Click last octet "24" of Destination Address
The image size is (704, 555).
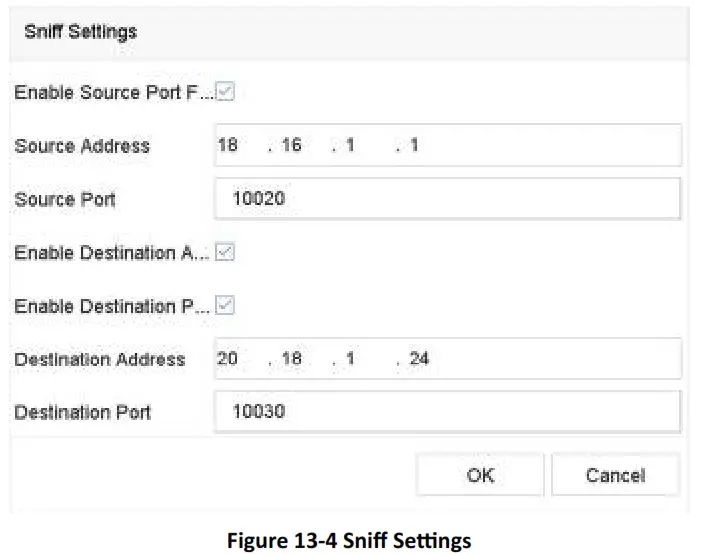(x=418, y=358)
